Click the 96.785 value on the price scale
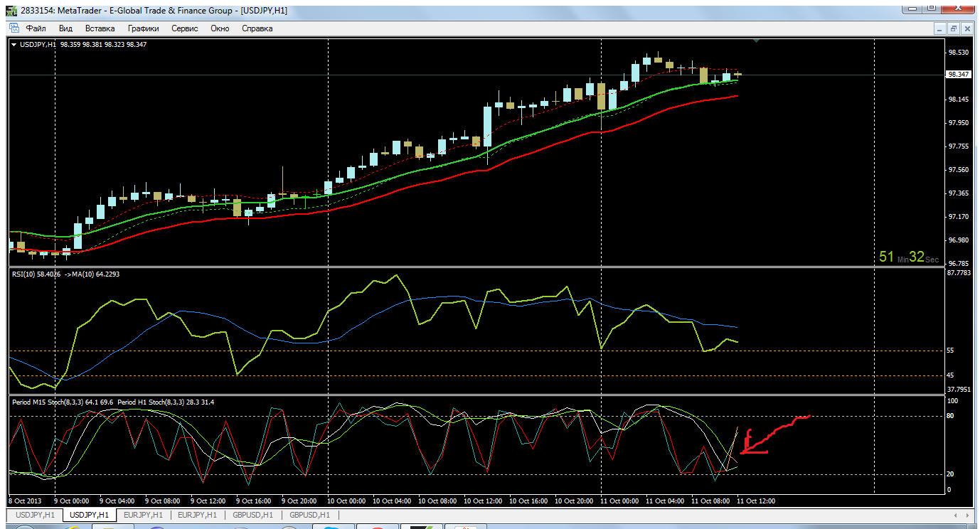This screenshot has width=980, height=529. tap(958, 264)
